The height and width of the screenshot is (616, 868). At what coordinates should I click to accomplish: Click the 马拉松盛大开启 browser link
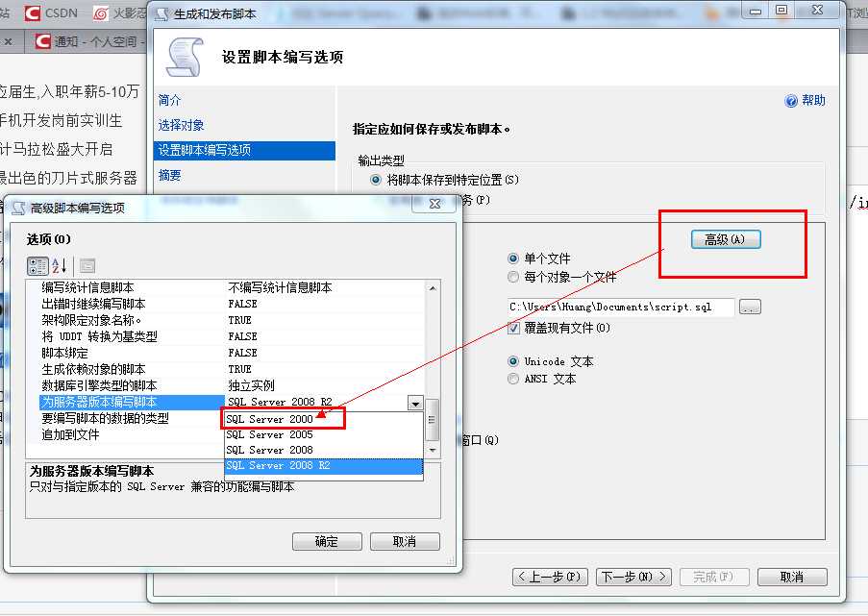click(57, 149)
